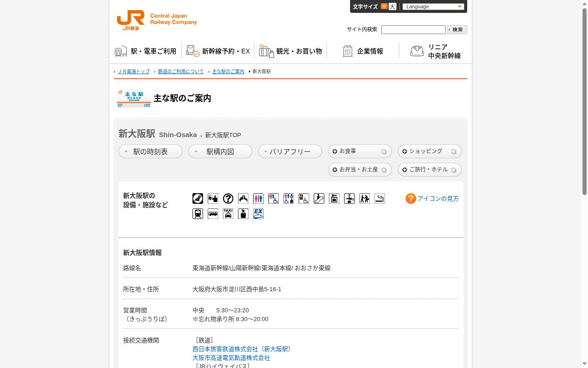Click the 検索 search button

(x=457, y=29)
